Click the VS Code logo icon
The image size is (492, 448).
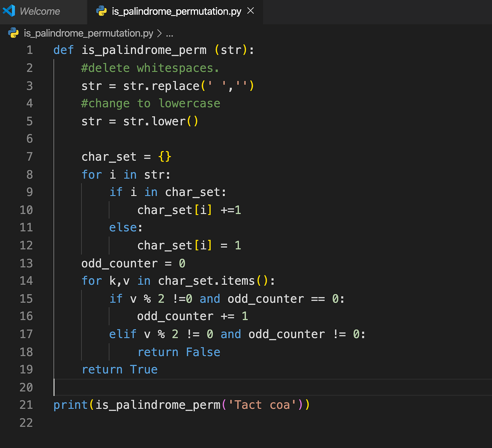click(9, 11)
